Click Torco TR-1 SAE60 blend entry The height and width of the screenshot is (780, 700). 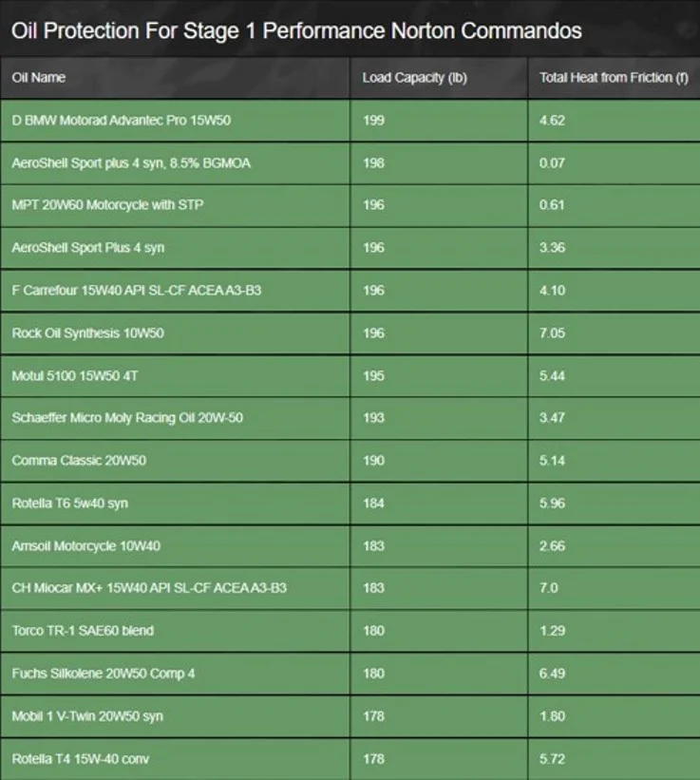83,631
